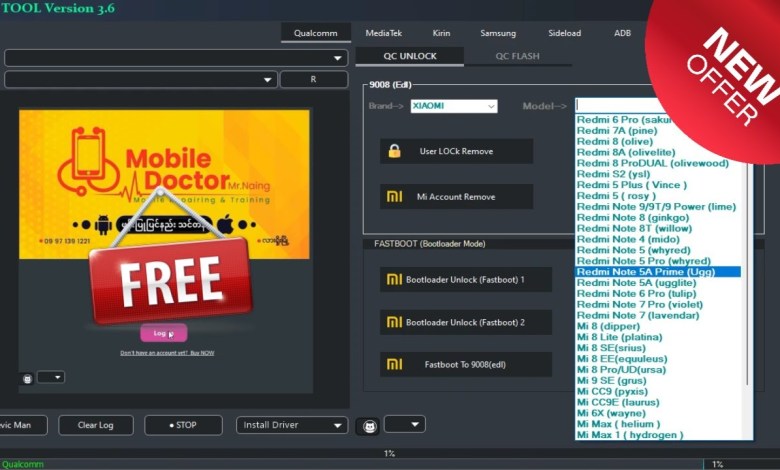780x470 pixels.
Task: Click the STOP button
Action: pyautogui.click(x=183, y=425)
